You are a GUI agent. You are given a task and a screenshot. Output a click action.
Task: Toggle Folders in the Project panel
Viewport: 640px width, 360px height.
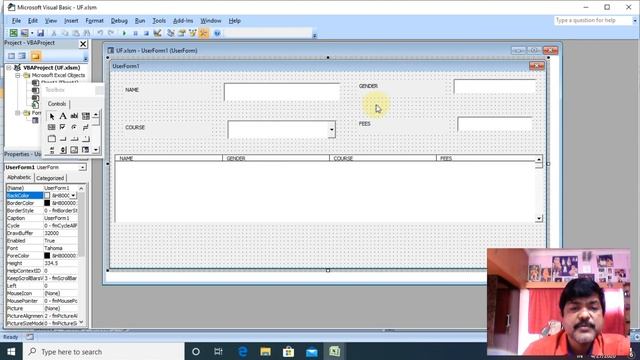pos(36,56)
